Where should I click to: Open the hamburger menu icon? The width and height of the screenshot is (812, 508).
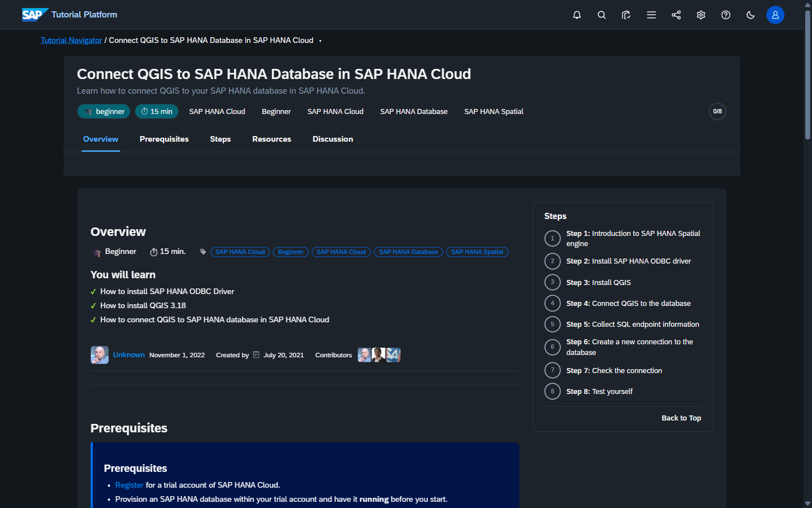click(x=651, y=15)
